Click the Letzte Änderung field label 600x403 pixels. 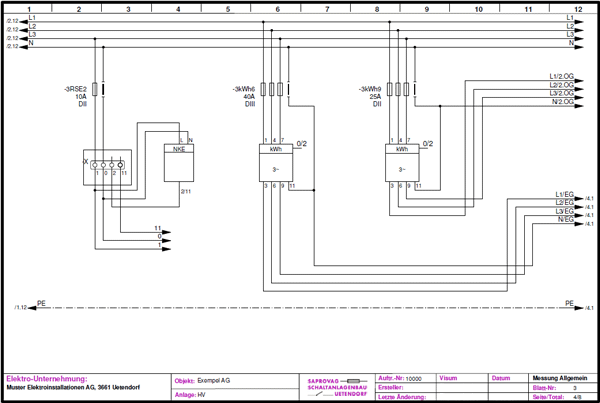click(x=402, y=397)
